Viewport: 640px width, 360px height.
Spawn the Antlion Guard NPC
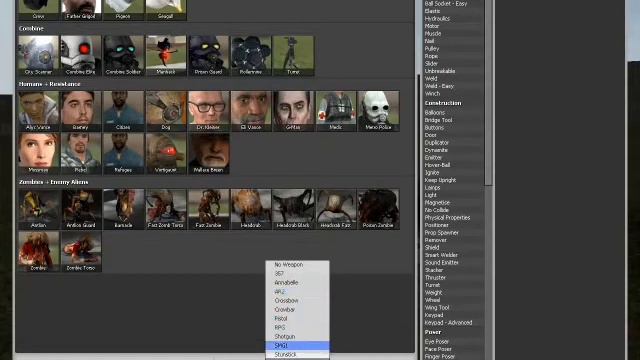81,209
